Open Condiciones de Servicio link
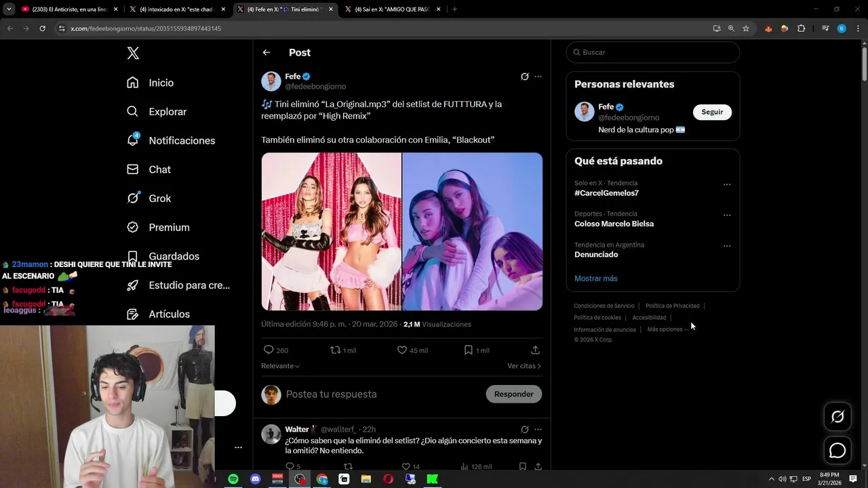868x488 pixels. pyautogui.click(x=604, y=306)
